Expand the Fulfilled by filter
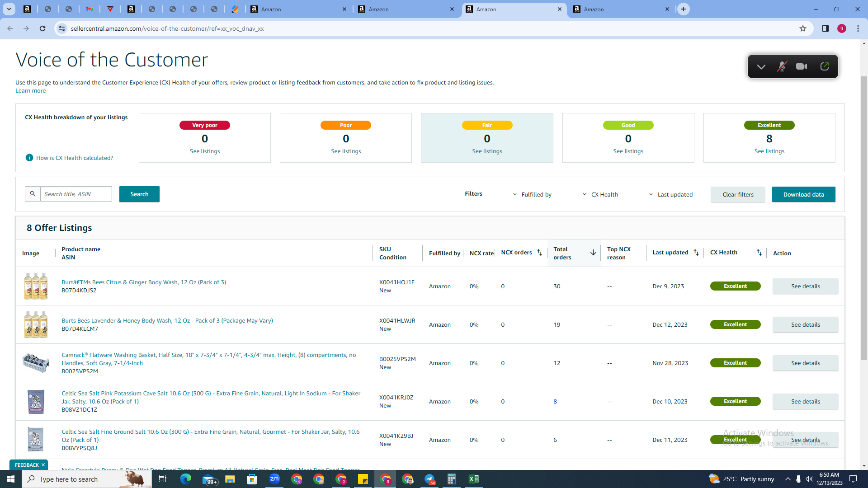 click(532, 195)
